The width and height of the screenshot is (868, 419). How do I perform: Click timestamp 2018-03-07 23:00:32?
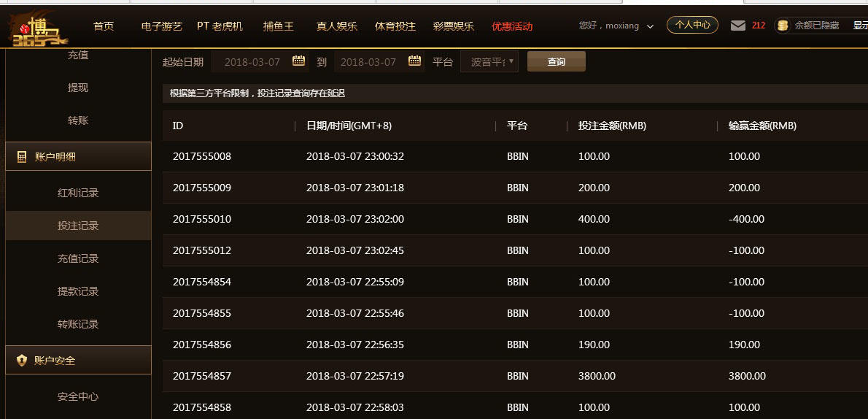(x=354, y=156)
